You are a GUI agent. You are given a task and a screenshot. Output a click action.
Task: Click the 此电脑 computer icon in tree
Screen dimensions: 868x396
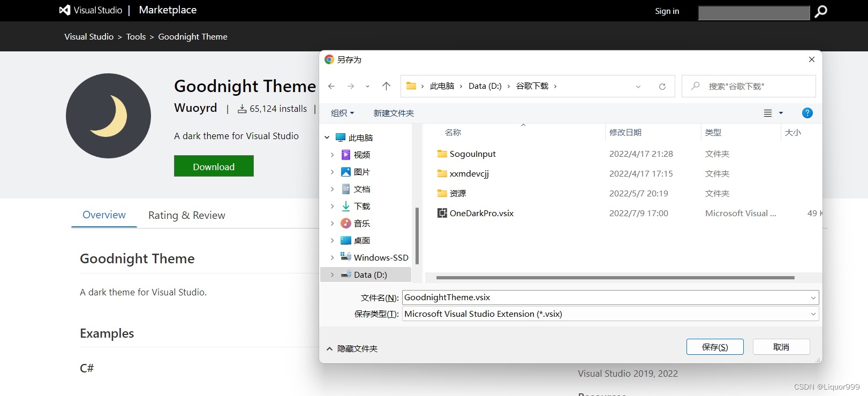(341, 138)
